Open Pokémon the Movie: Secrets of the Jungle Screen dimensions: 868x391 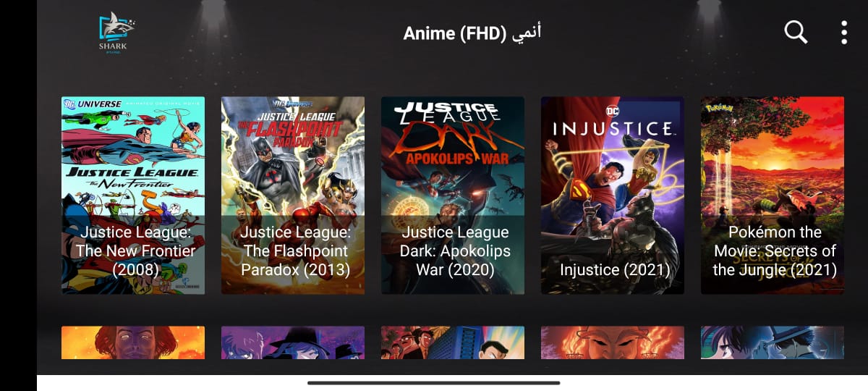point(773,195)
